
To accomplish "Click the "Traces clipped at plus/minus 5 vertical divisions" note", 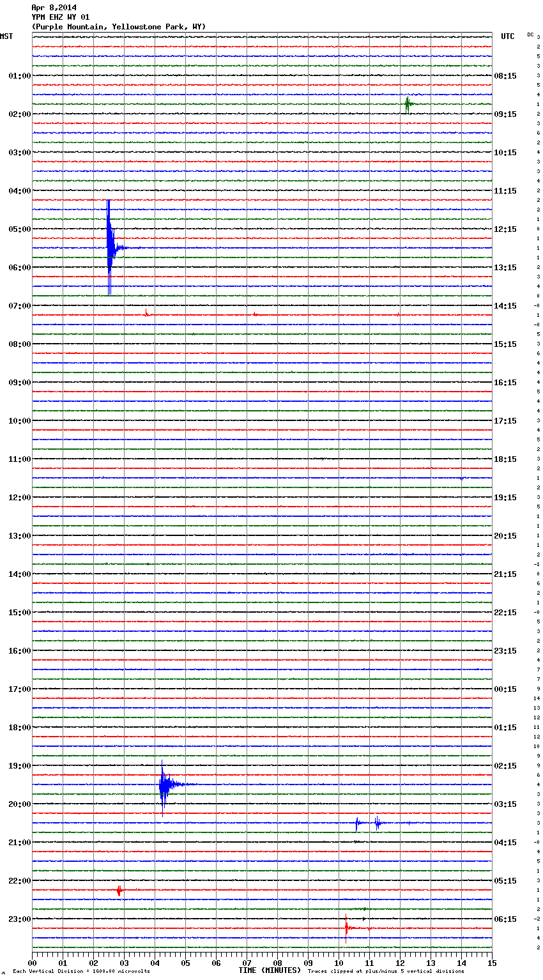I will click(386, 972).
